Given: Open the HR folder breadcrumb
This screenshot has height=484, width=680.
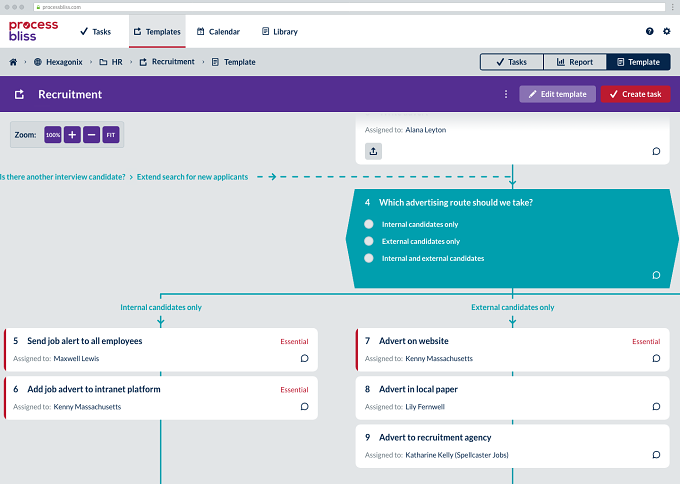Looking at the screenshot, I should click(x=111, y=62).
